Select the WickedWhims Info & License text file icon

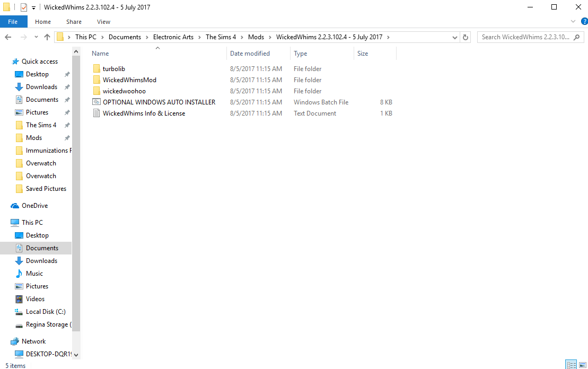click(96, 113)
